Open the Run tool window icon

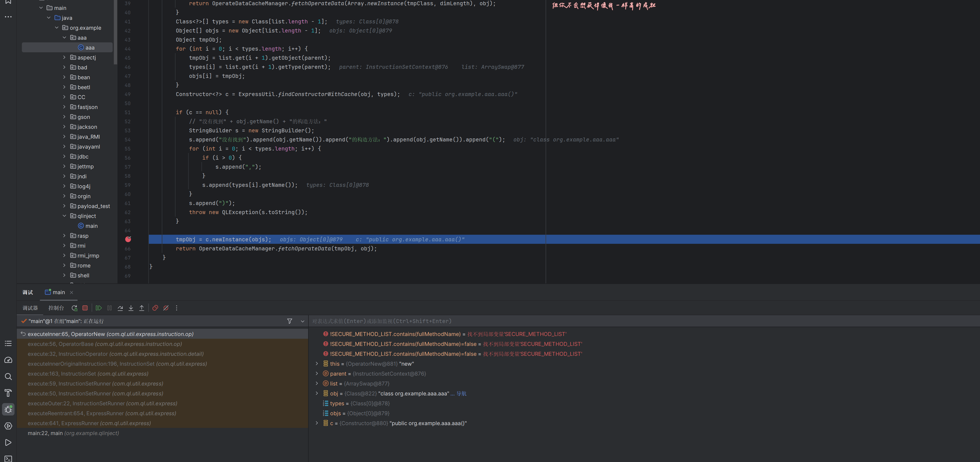click(8, 442)
